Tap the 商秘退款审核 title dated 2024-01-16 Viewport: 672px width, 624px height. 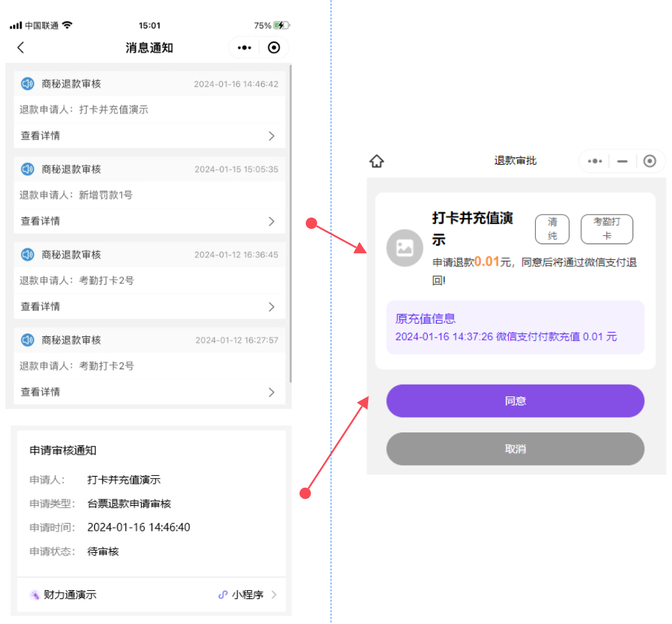[71, 84]
